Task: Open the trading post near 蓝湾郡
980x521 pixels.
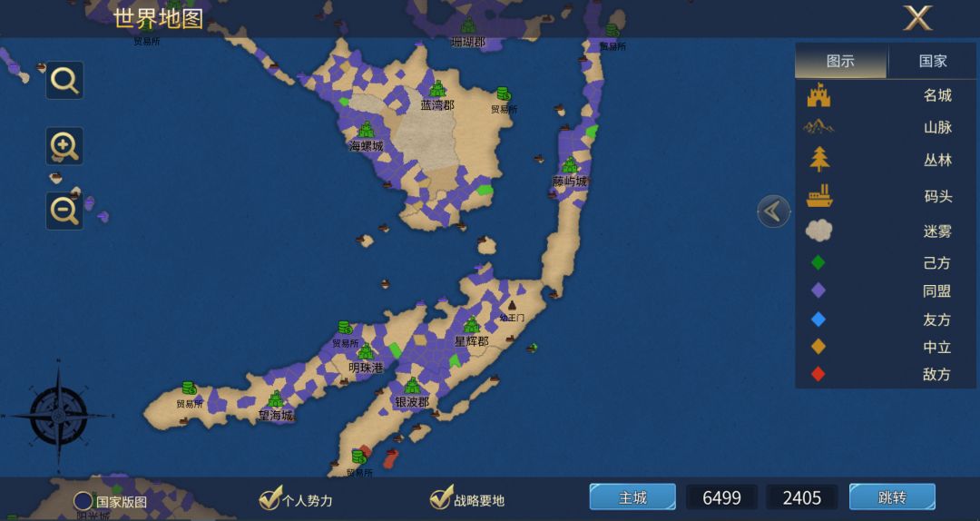Action: tap(503, 94)
